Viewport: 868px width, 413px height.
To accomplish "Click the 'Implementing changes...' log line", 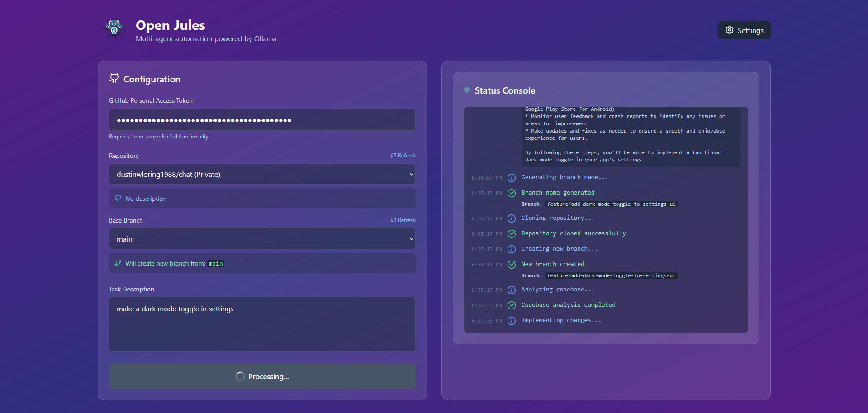I will [561, 320].
